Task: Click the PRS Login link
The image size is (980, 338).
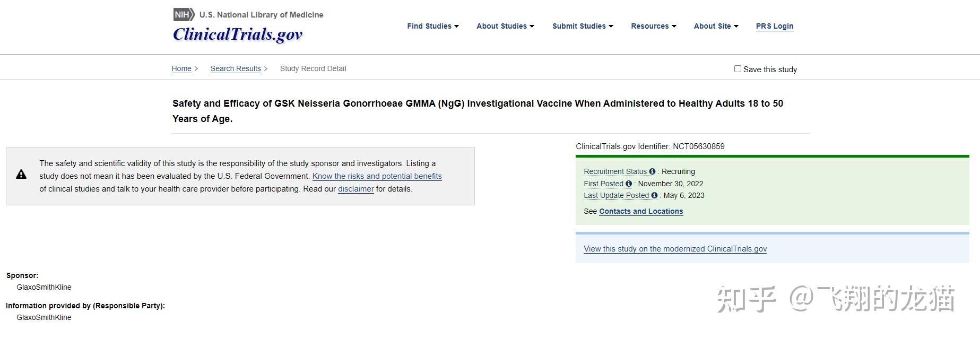Action: coord(775,26)
